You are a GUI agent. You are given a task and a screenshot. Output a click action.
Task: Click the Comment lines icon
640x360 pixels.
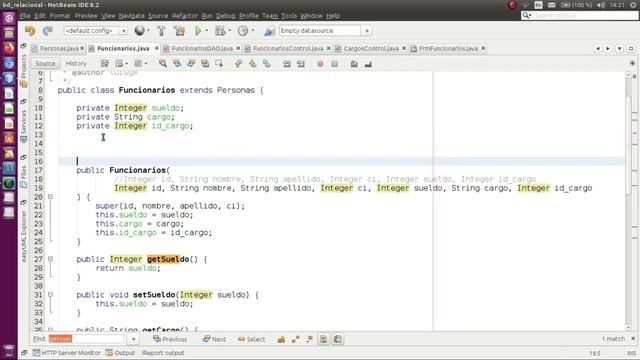(354, 64)
